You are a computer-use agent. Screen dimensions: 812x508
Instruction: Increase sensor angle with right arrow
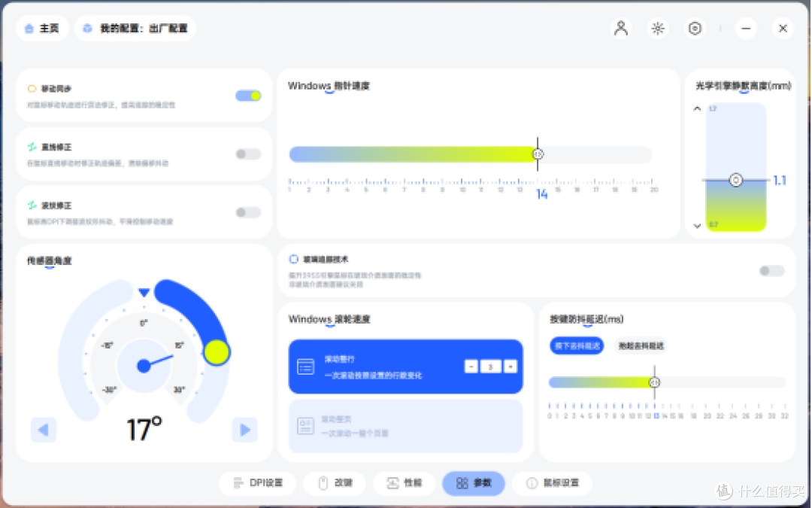click(245, 430)
